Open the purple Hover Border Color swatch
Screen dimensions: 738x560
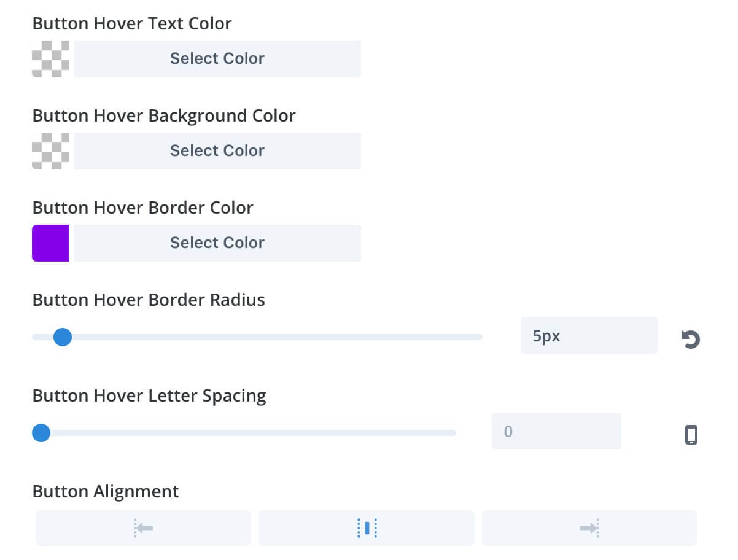click(x=50, y=243)
